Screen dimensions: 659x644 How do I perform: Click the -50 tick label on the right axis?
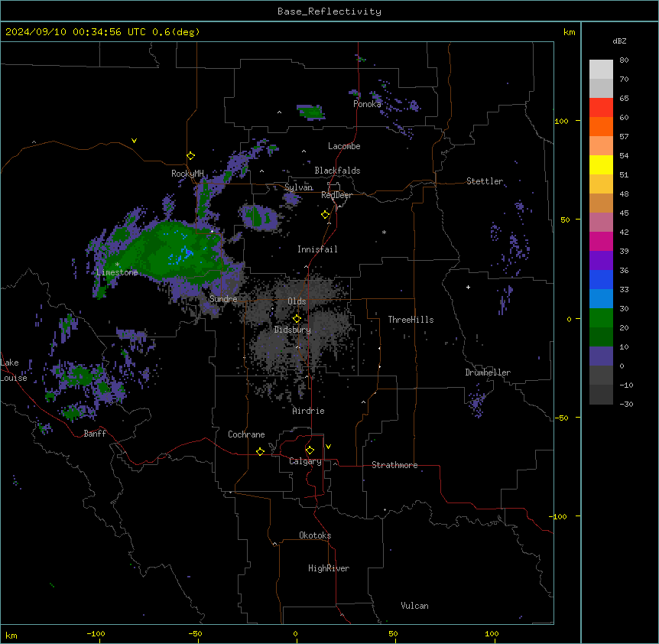point(561,418)
